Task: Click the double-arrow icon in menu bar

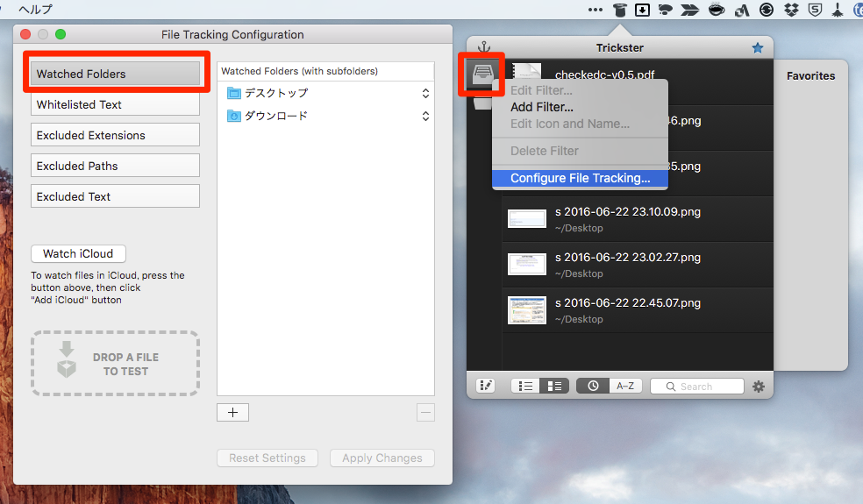Action: 689,10
